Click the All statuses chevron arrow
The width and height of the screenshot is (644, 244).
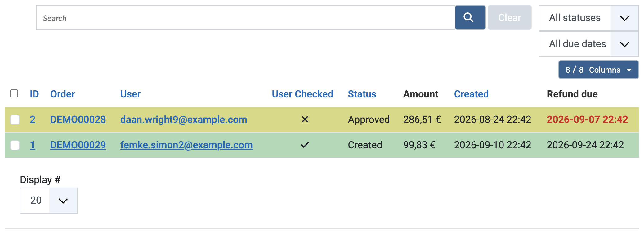[x=624, y=18]
